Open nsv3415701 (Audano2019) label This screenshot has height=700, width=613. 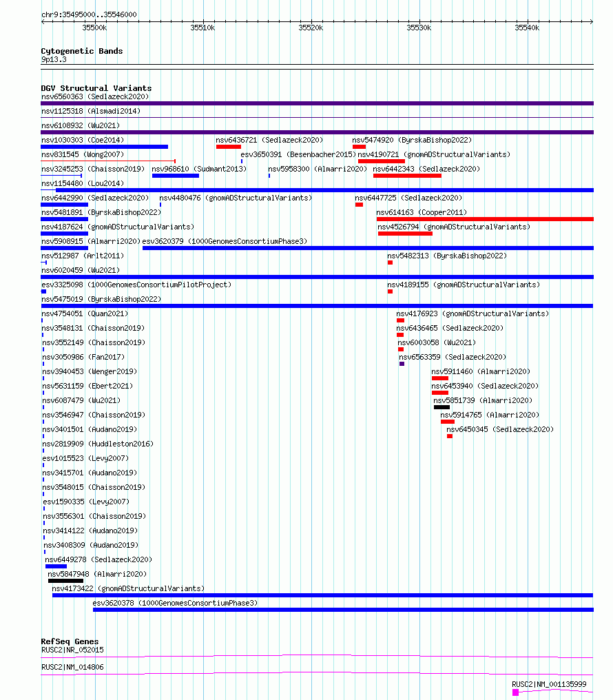click(90, 473)
